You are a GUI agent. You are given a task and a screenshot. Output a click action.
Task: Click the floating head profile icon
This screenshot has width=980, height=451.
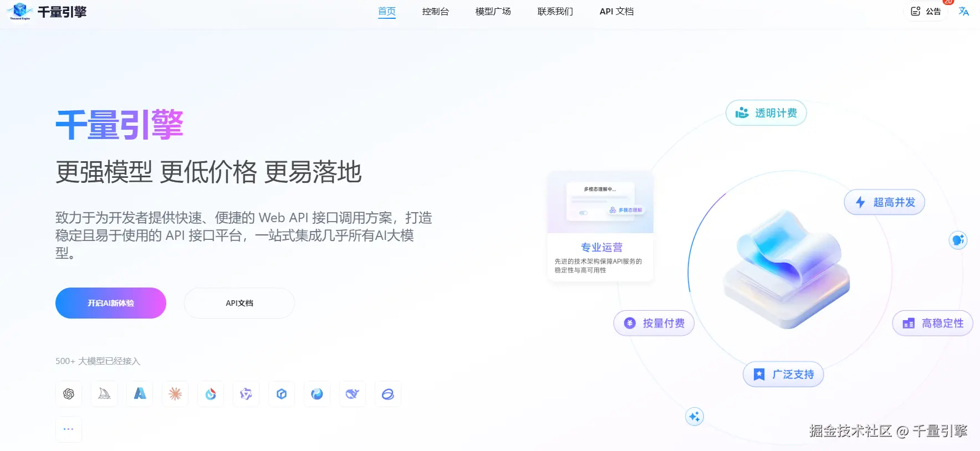958,240
